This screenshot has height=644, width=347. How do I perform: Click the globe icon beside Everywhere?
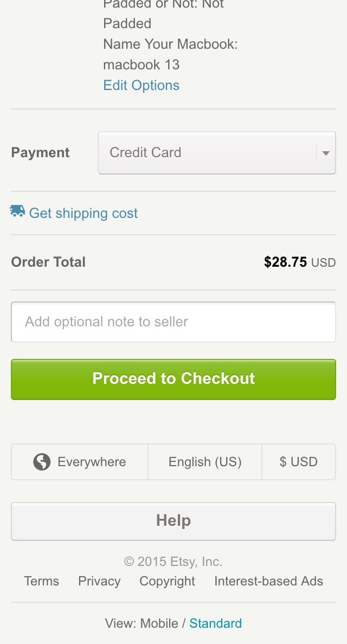(42, 462)
